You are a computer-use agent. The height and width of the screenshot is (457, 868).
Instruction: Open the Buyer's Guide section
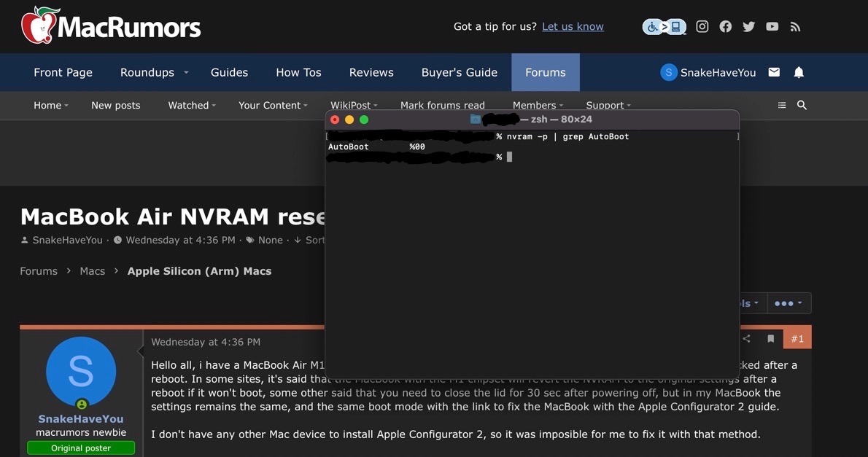coord(459,72)
